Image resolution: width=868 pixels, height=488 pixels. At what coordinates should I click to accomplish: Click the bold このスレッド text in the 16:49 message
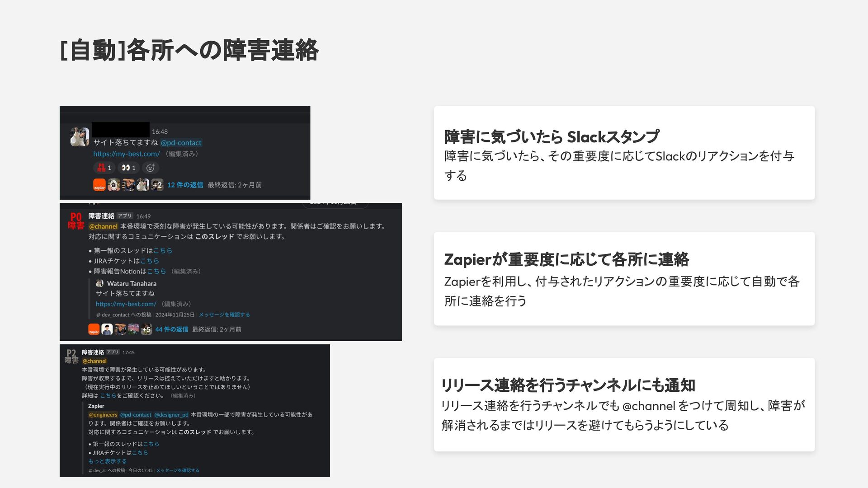coord(214,236)
